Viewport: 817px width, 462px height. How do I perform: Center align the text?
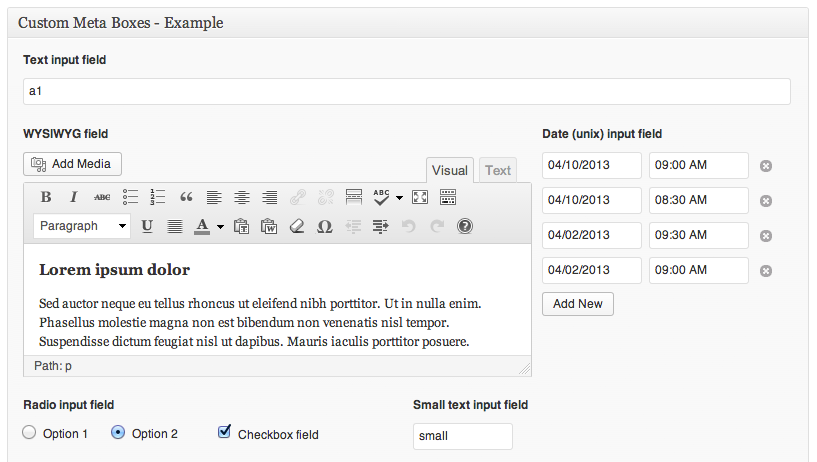[x=242, y=197]
